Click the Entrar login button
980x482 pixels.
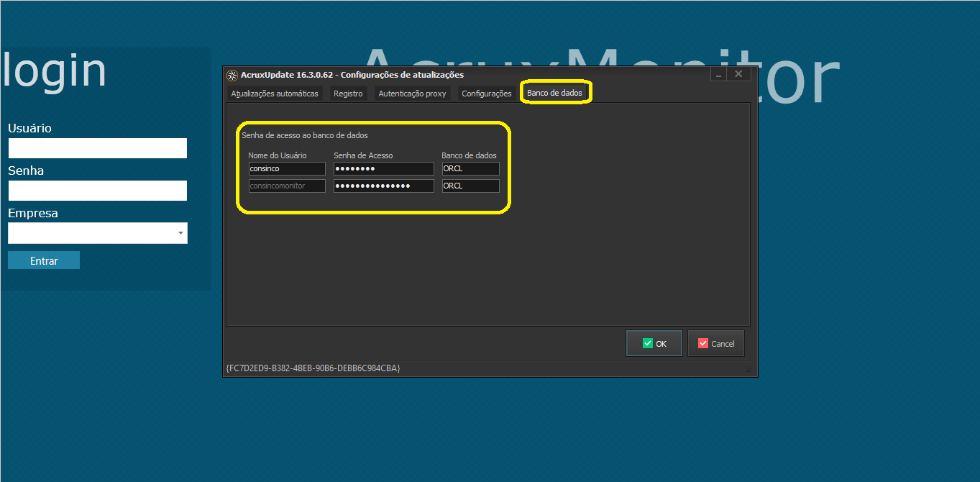point(44,260)
